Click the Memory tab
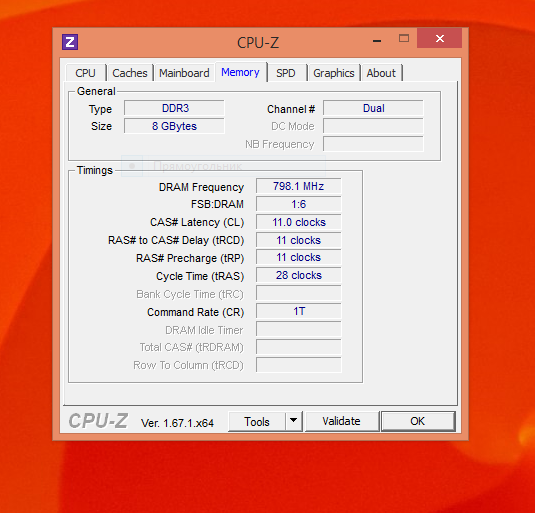 pos(241,72)
